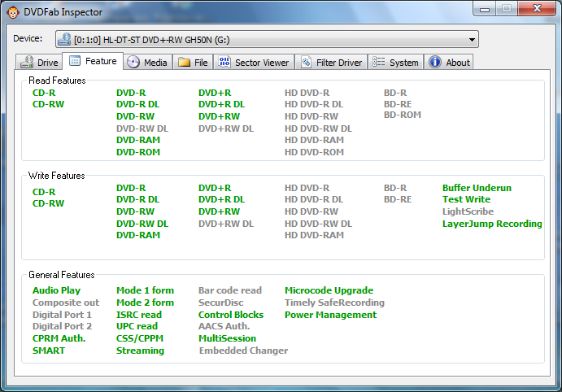The image size is (562, 392).
Task: Click the grayed 'LightScribe' entry
Action: 468,211
